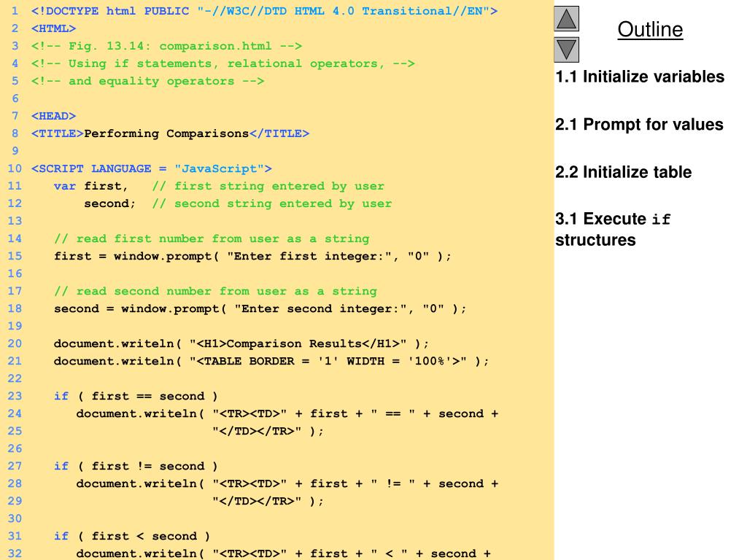Image resolution: width=747 pixels, height=560 pixels.
Task: Click the up arrow navigation button
Action: coord(566,18)
